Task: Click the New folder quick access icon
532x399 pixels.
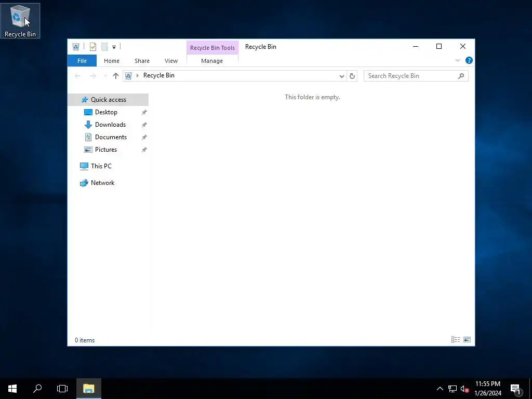Action: 104,47
